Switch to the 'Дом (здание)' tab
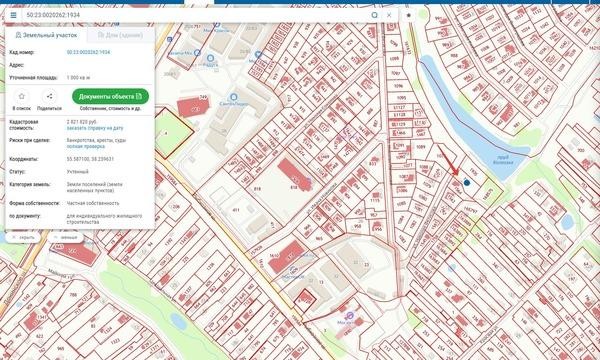600x360 pixels. [x=121, y=35]
